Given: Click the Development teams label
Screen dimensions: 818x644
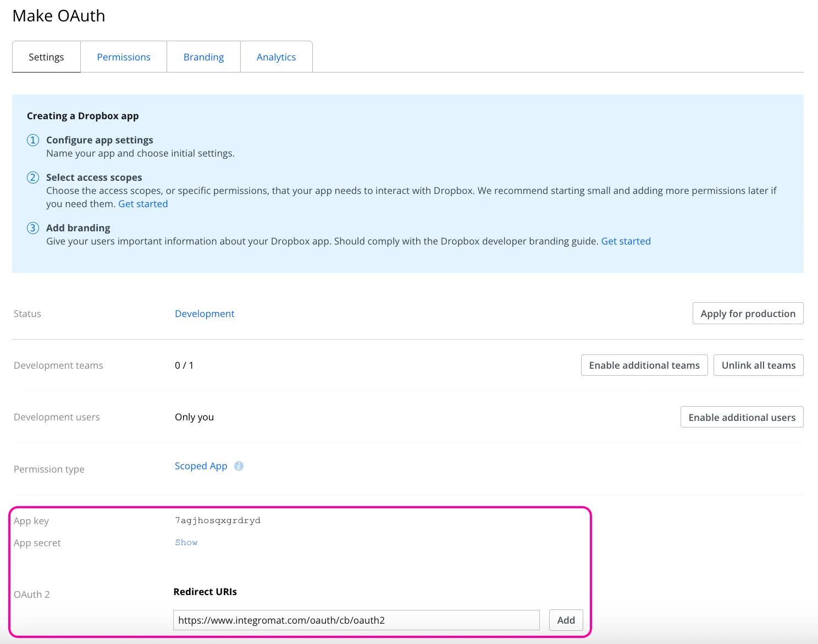Looking at the screenshot, I should click(x=58, y=365).
